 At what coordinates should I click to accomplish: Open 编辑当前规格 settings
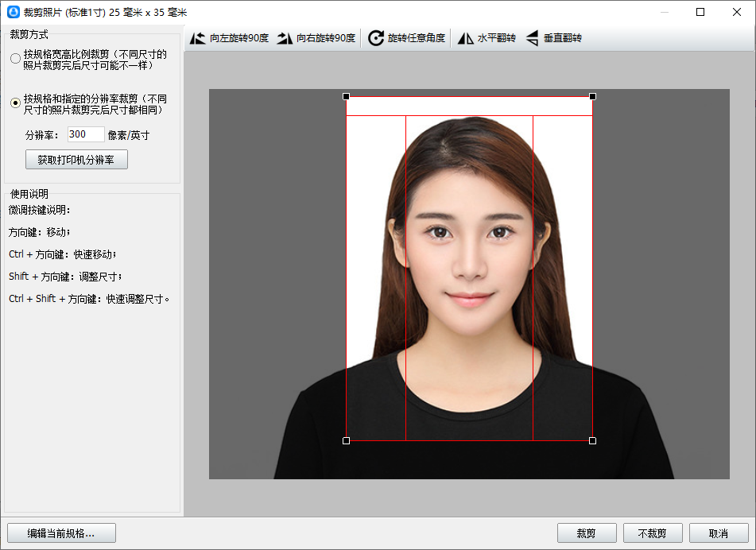(61, 533)
